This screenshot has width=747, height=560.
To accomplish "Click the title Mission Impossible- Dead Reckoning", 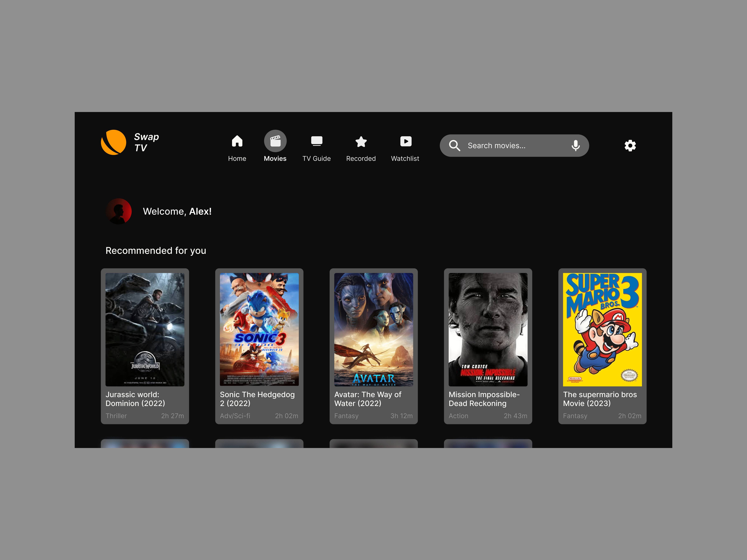I will click(x=484, y=399).
